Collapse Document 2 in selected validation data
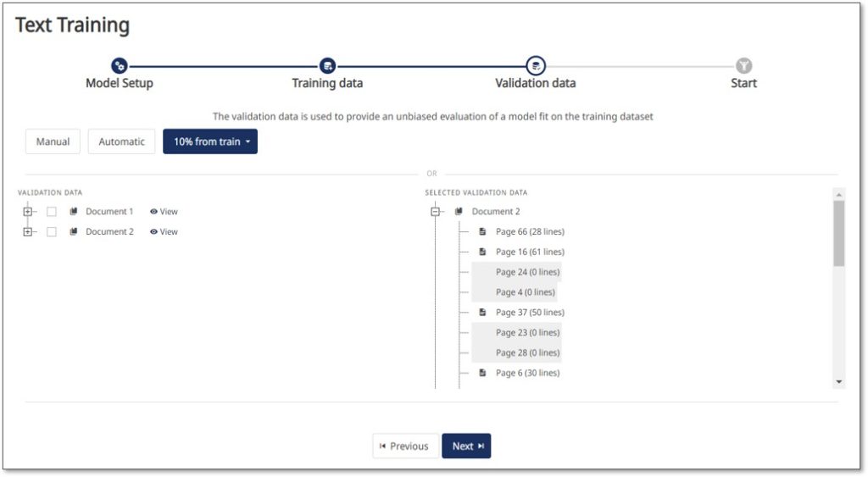Screen dimensions: 868x477 click(435, 211)
